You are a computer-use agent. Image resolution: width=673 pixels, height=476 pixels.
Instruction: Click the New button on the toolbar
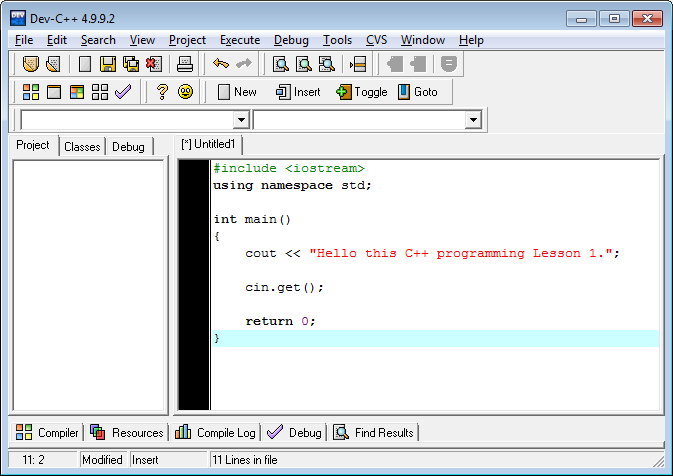(x=237, y=91)
